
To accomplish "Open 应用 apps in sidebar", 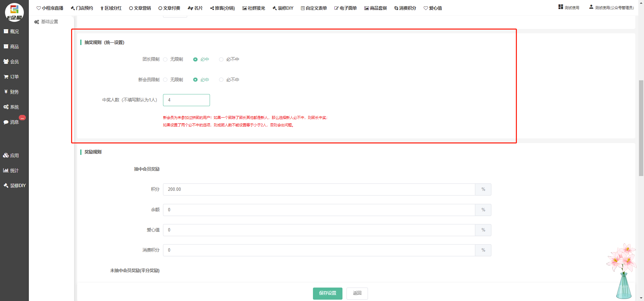I will (11, 156).
